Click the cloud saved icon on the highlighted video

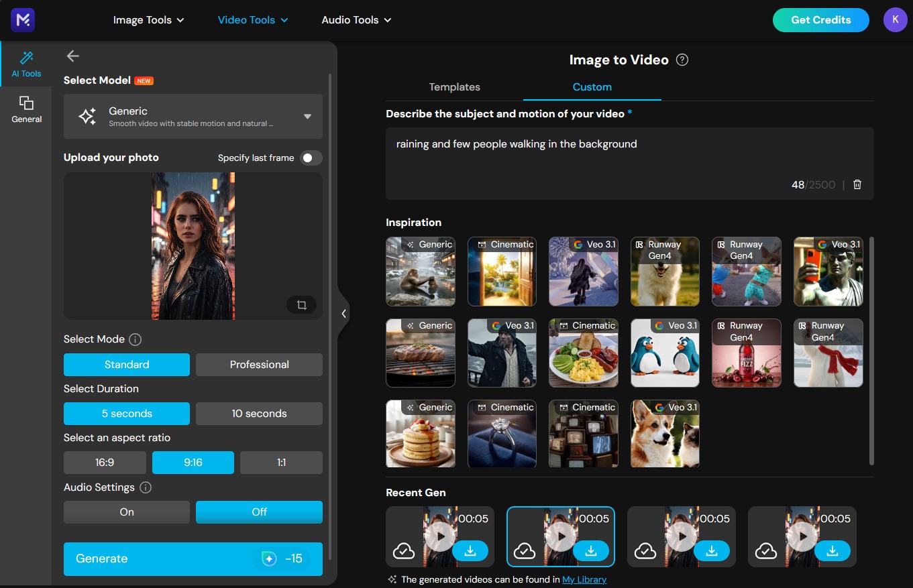(x=525, y=551)
